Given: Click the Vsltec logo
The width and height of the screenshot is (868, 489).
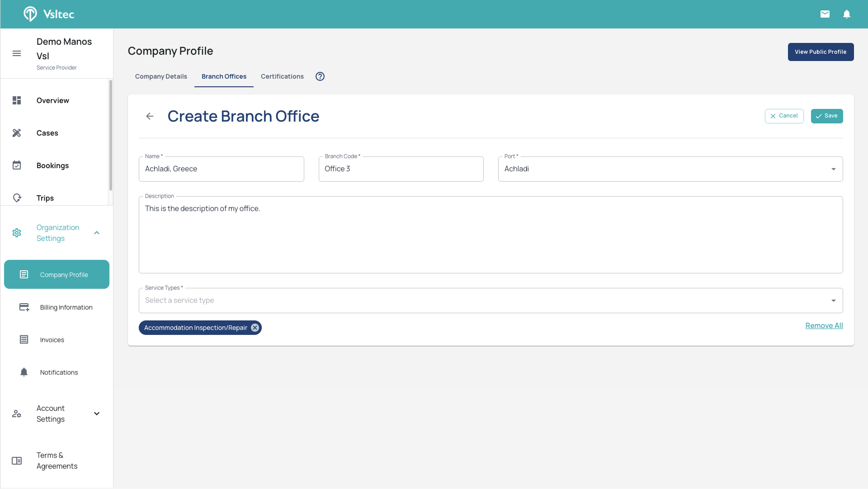Looking at the screenshot, I should coord(49,14).
